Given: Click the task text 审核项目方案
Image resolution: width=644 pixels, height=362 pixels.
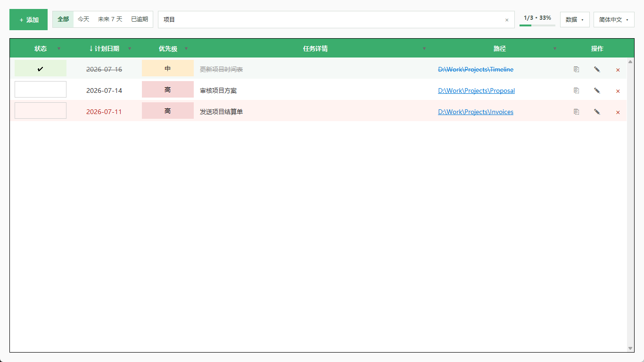Looking at the screenshot, I should pos(218,90).
